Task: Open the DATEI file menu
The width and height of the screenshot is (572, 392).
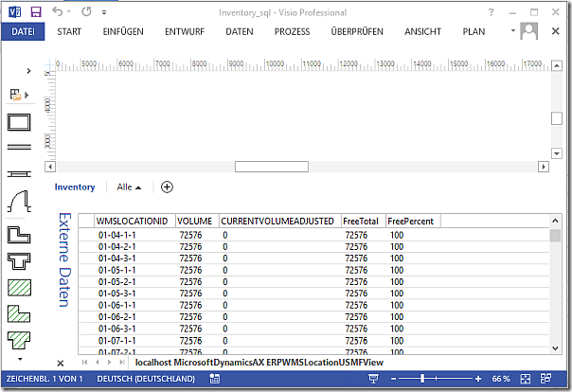Action: (23, 32)
